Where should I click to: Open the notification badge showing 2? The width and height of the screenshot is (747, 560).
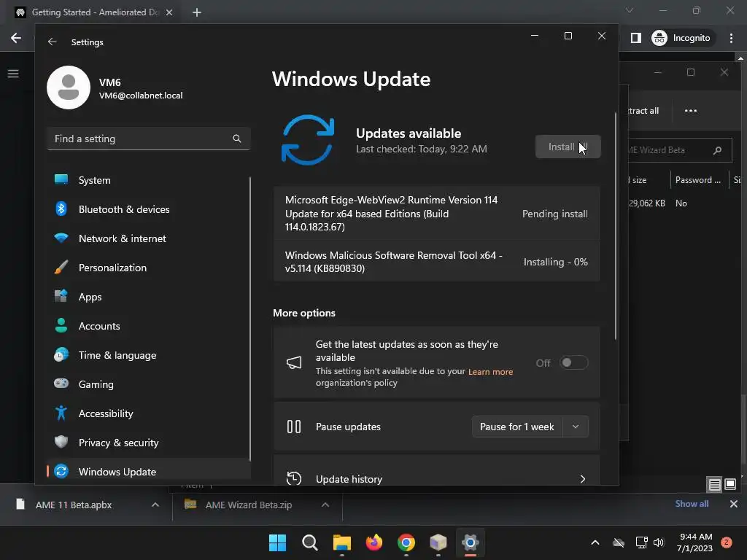point(727,542)
